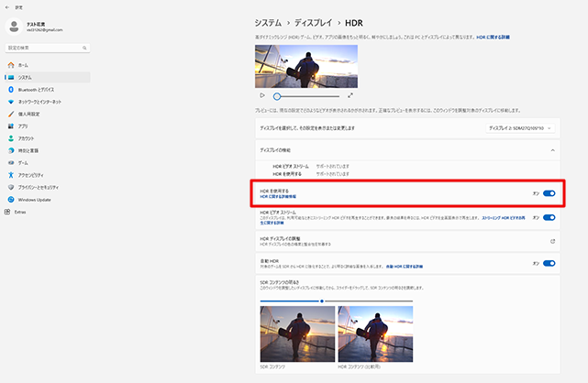Disable the 自動 HDR switch

[x=549, y=263]
